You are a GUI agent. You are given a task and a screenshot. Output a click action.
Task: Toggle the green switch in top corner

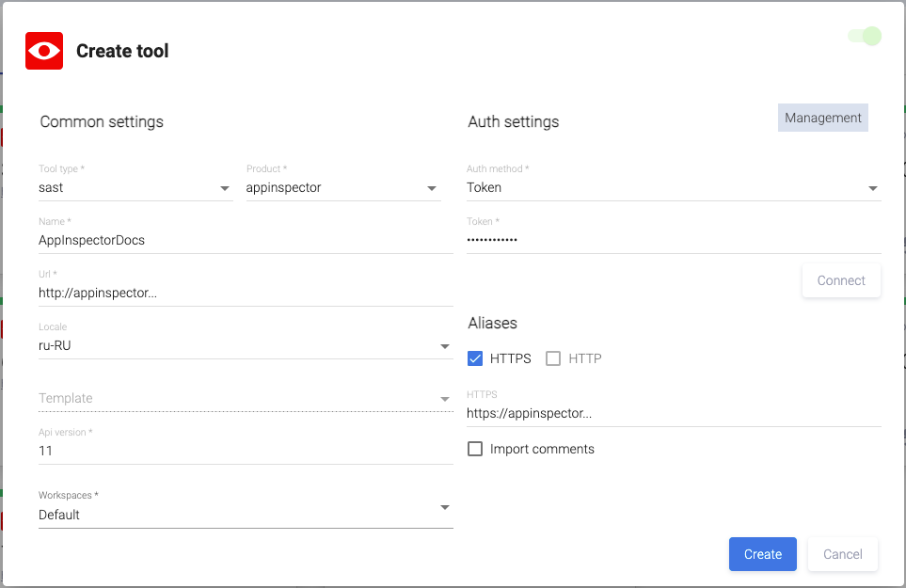tap(865, 37)
